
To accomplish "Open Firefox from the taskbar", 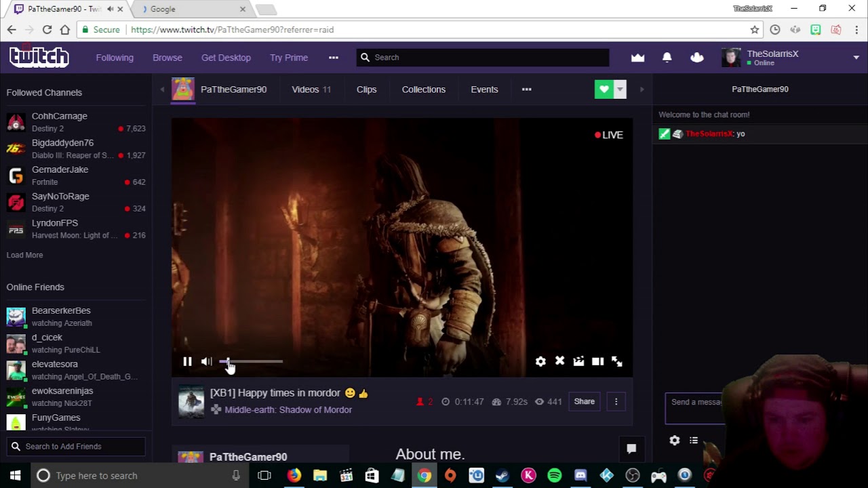I will 294,476.
